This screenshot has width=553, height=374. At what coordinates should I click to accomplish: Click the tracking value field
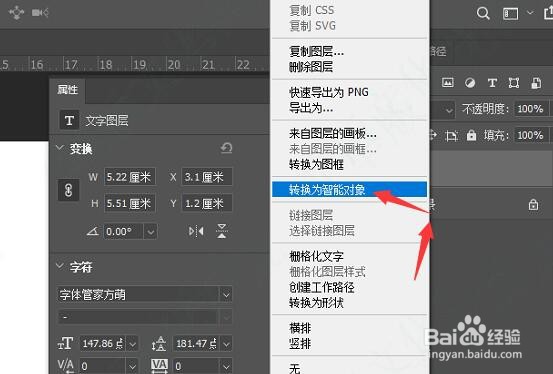196,366
